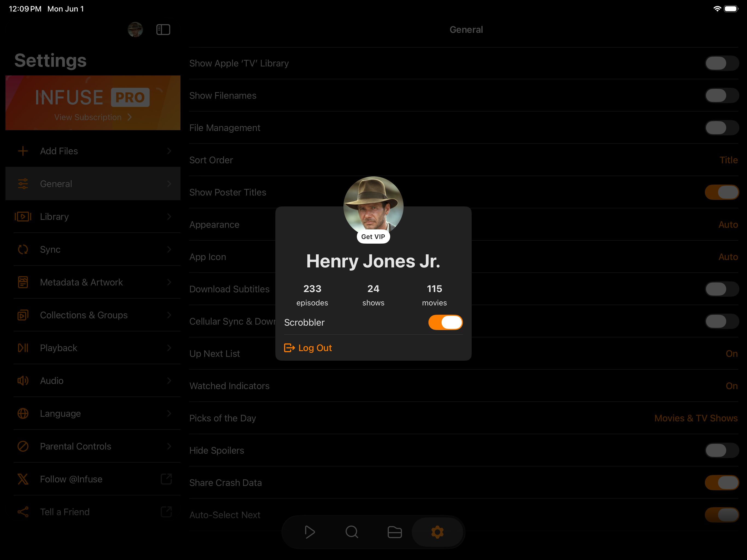Image resolution: width=747 pixels, height=560 pixels.
Task: Tap Henry Jones Jr. large profile photo
Action: 373,205
